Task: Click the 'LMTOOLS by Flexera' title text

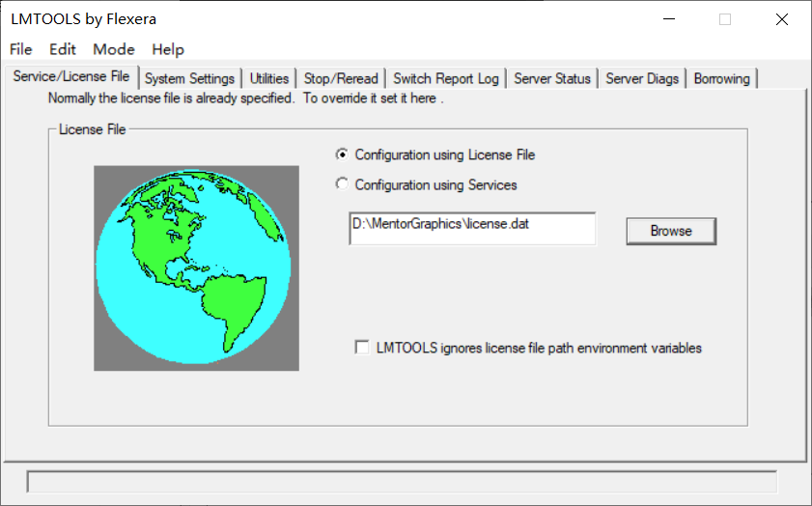Action: 83,19
